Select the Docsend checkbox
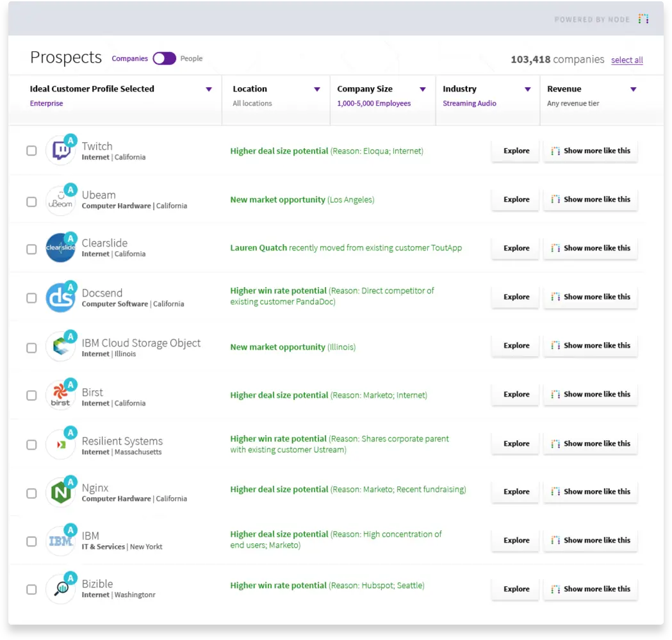The height and width of the screenshot is (640, 672). (x=32, y=298)
